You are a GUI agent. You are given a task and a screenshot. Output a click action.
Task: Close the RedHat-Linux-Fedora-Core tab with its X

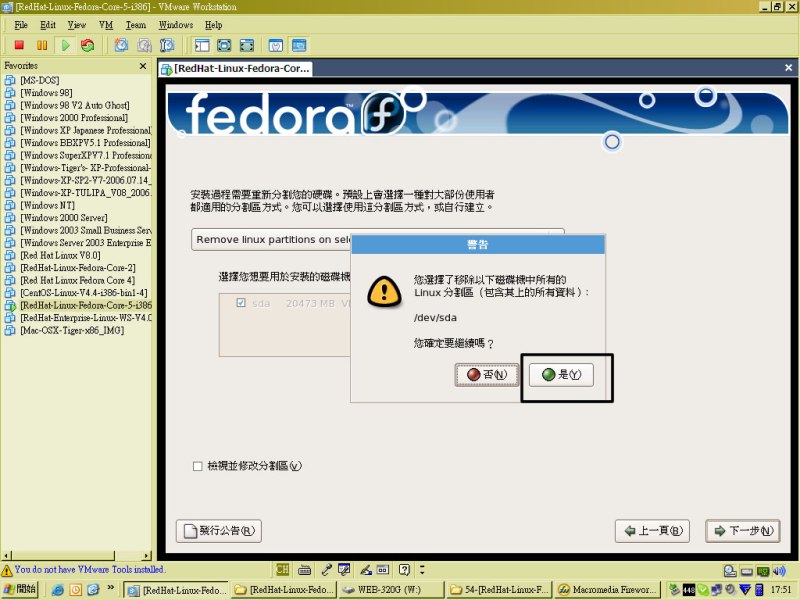[788, 67]
